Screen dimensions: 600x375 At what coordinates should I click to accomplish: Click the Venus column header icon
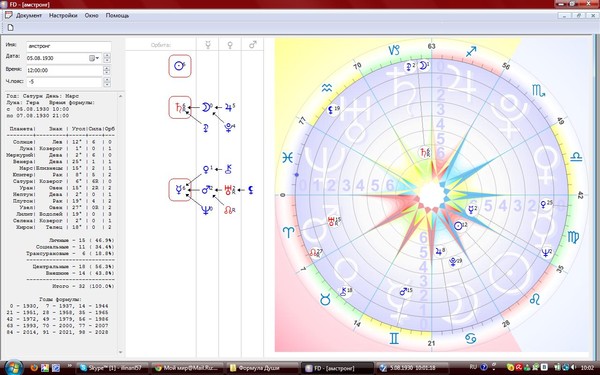tap(230, 45)
